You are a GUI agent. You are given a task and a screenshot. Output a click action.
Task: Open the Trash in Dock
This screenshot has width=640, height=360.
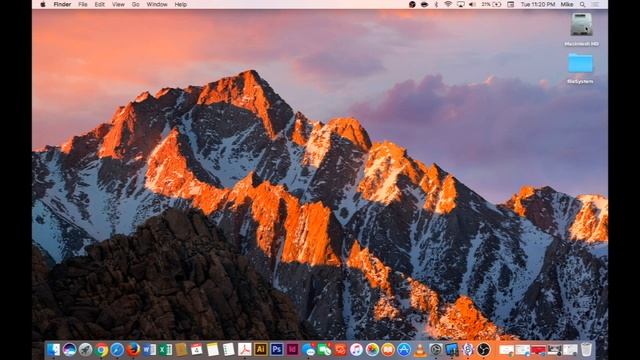point(586,350)
